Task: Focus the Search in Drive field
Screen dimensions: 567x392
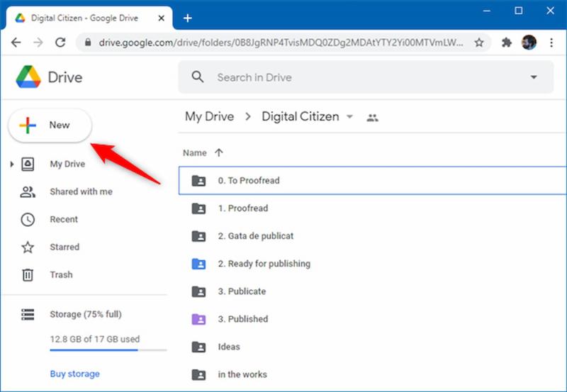Action: [x=366, y=77]
